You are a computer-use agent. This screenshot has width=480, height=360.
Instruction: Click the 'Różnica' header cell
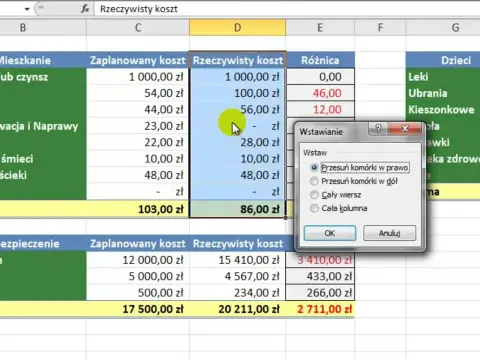click(320, 60)
